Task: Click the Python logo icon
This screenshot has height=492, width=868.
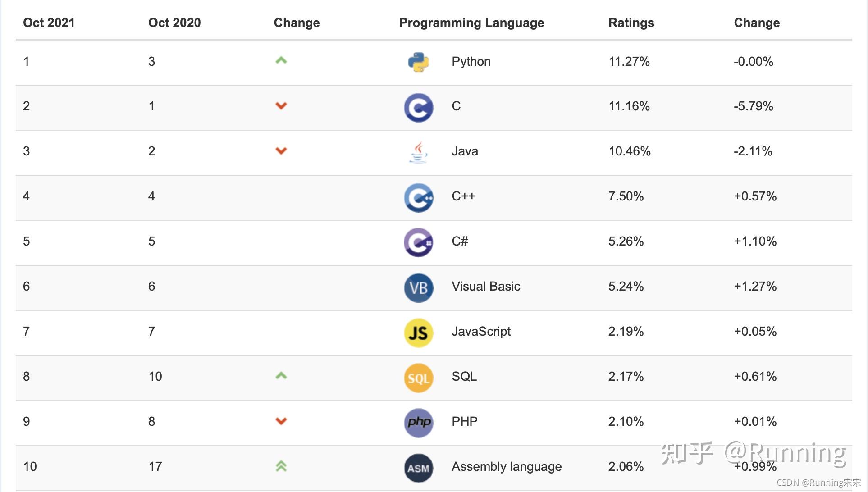Action: click(418, 62)
